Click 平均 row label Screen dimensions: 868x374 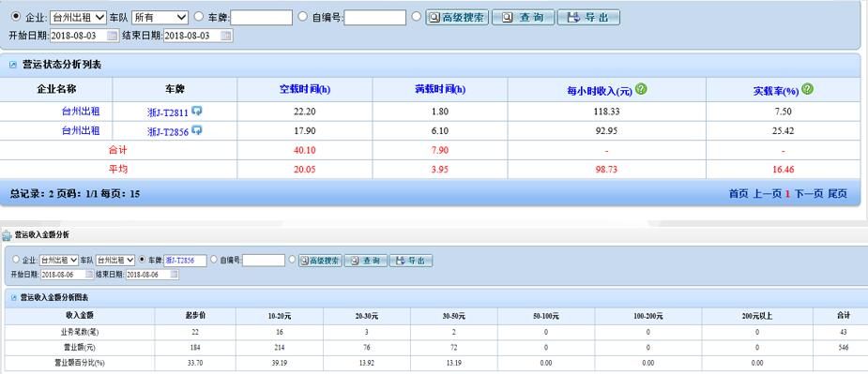coord(118,170)
